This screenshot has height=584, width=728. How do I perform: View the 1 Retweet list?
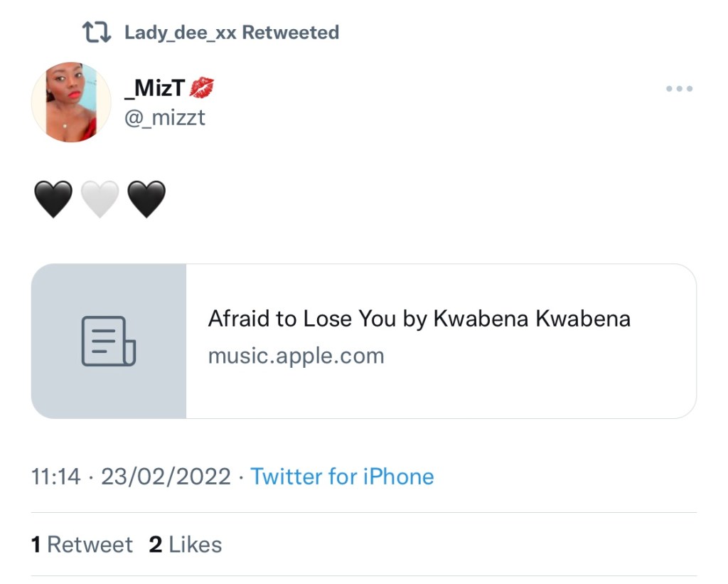[x=82, y=545]
